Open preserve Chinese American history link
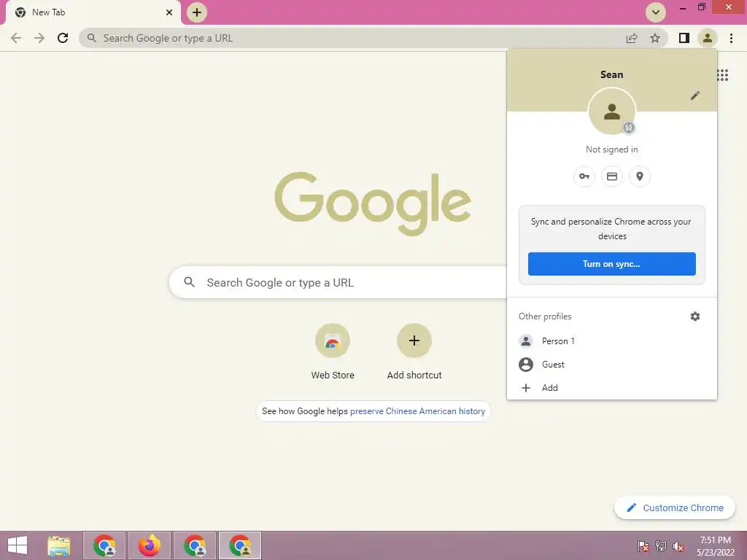 pos(417,411)
